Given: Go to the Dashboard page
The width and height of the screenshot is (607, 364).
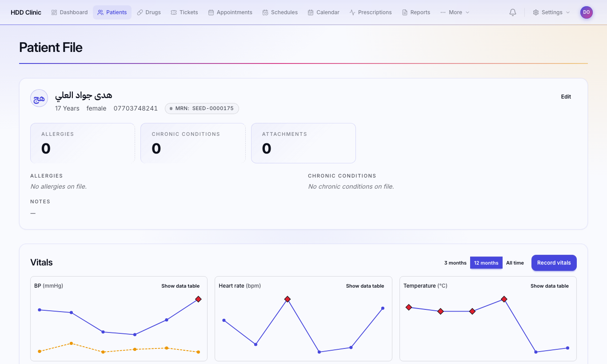Looking at the screenshot, I should [69, 12].
